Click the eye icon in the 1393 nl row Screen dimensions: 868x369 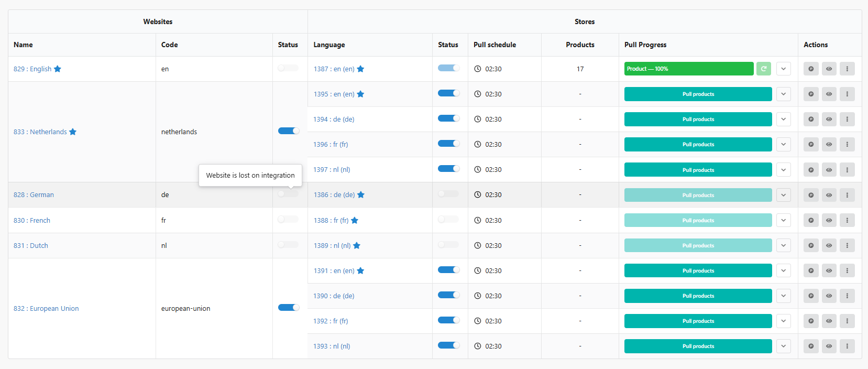pyautogui.click(x=829, y=346)
